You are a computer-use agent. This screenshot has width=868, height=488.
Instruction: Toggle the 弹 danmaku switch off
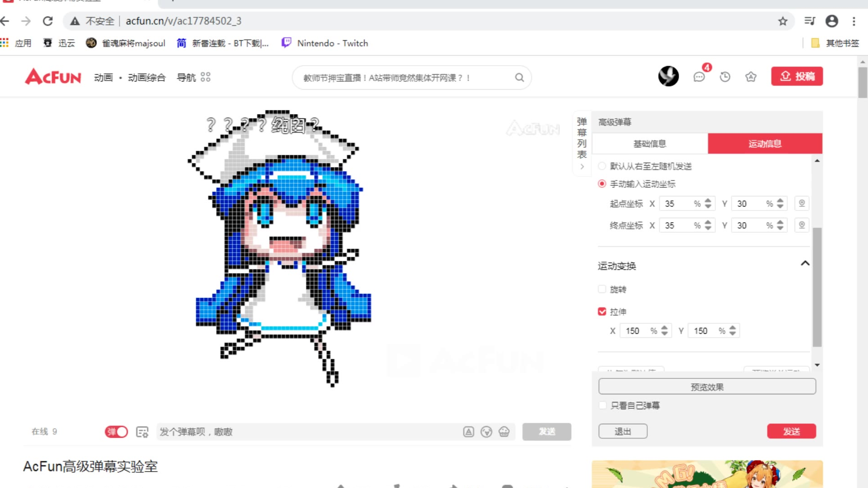pos(116,432)
